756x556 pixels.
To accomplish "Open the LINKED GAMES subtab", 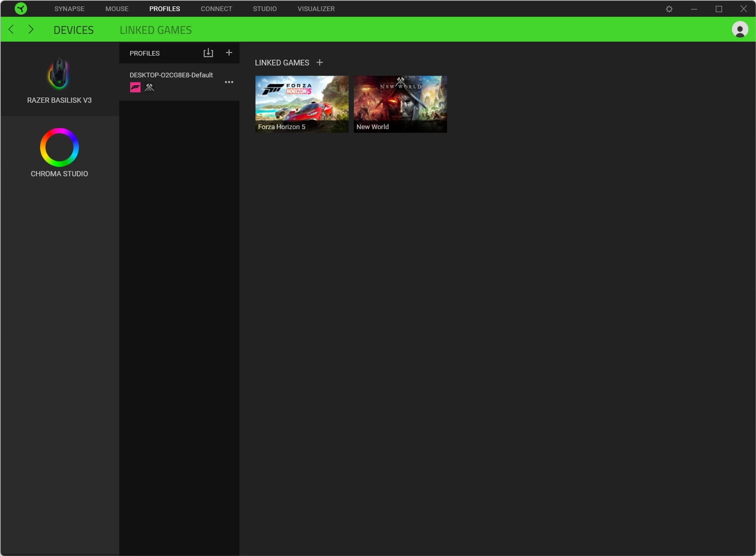I will click(156, 30).
